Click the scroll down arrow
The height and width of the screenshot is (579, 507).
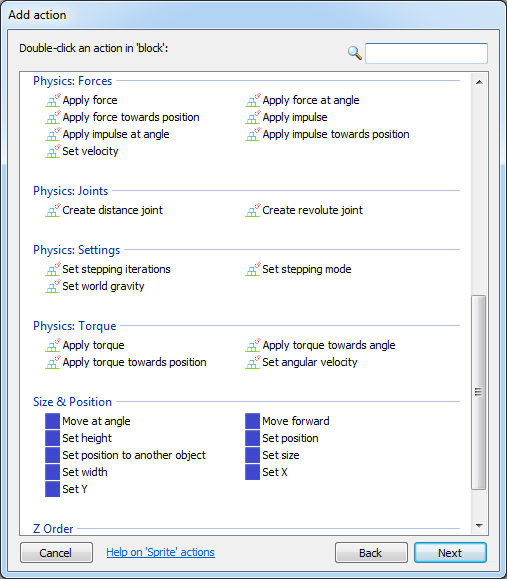[x=479, y=525]
